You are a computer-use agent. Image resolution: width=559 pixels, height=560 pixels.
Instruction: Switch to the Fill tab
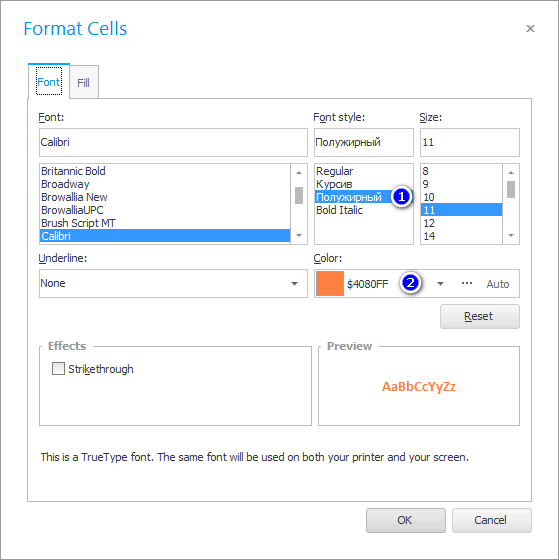coord(84,82)
